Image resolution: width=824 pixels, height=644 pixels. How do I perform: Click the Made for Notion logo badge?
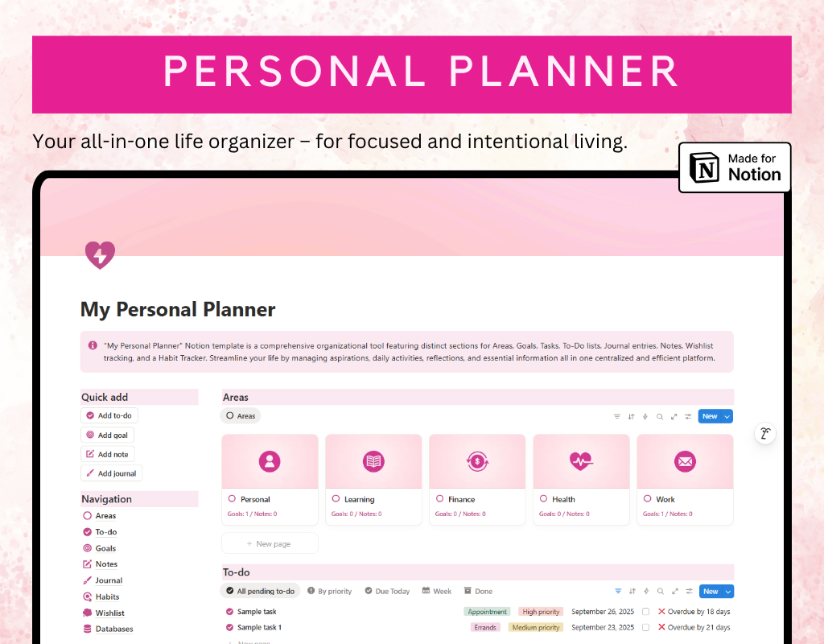click(x=735, y=167)
